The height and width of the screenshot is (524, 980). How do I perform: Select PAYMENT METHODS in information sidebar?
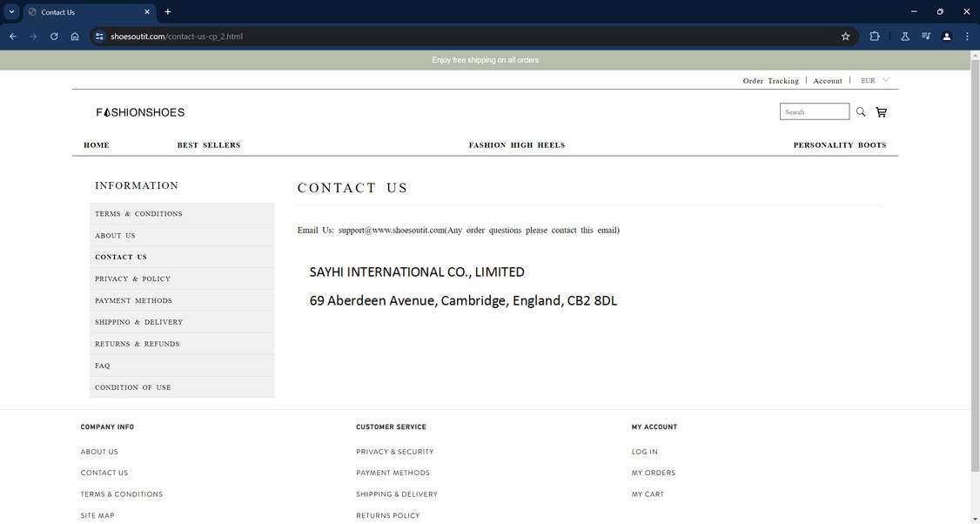pyautogui.click(x=182, y=301)
